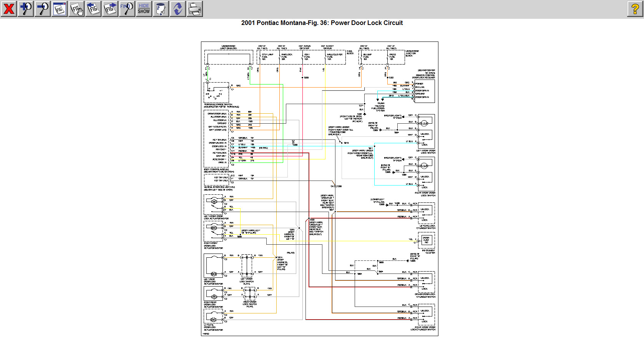
Task: Click the Transaxle Range Switch box
Action: click(216, 92)
